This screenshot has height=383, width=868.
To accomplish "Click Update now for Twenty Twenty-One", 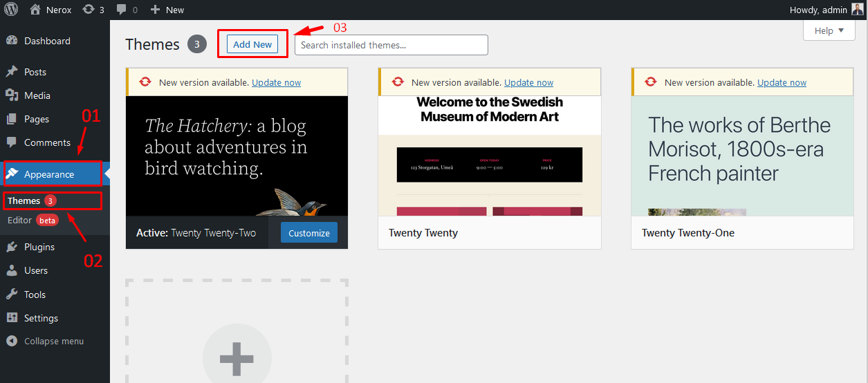I will (x=782, y=82).
